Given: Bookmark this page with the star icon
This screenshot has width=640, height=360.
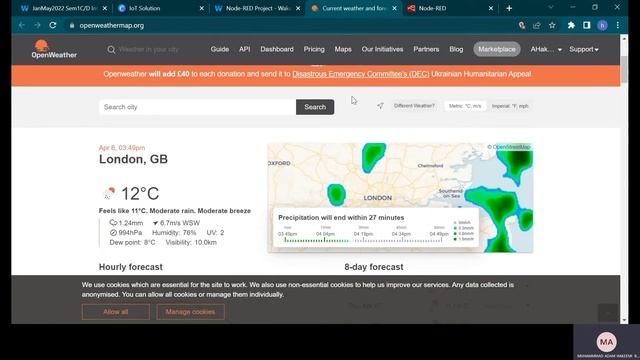Looking at the screenshot, I should tap(552, 25).
